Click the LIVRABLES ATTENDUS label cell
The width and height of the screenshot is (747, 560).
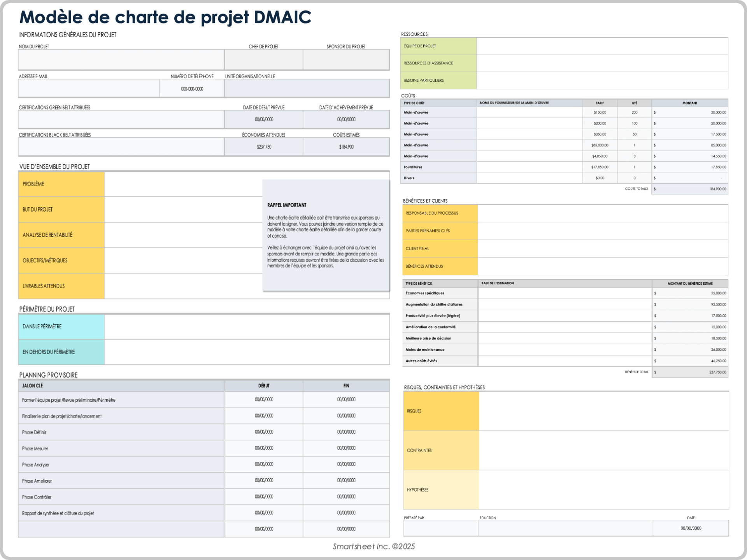(x=61, y=286)
